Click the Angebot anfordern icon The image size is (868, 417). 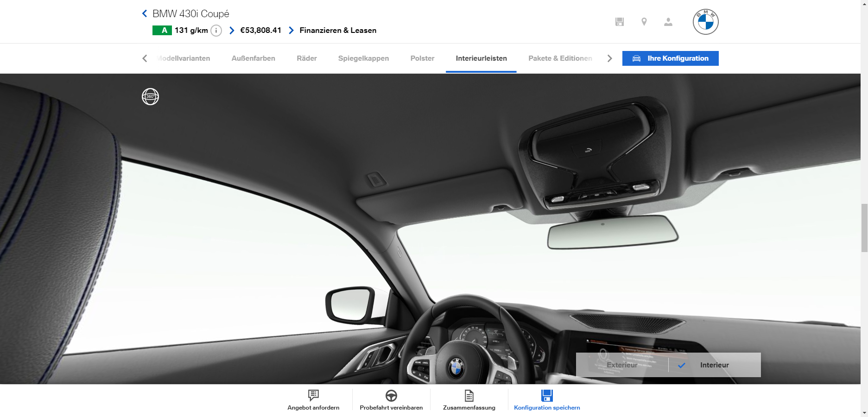point(313,395)
